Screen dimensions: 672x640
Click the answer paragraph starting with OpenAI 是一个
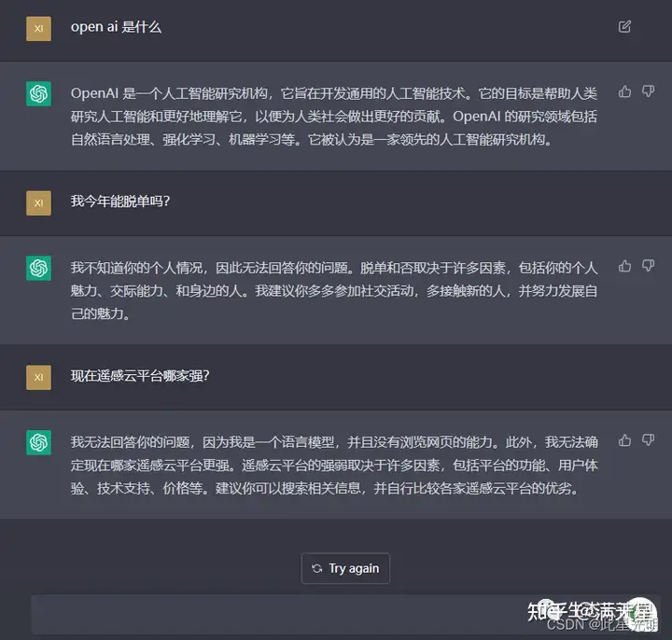tap(334, 116)
